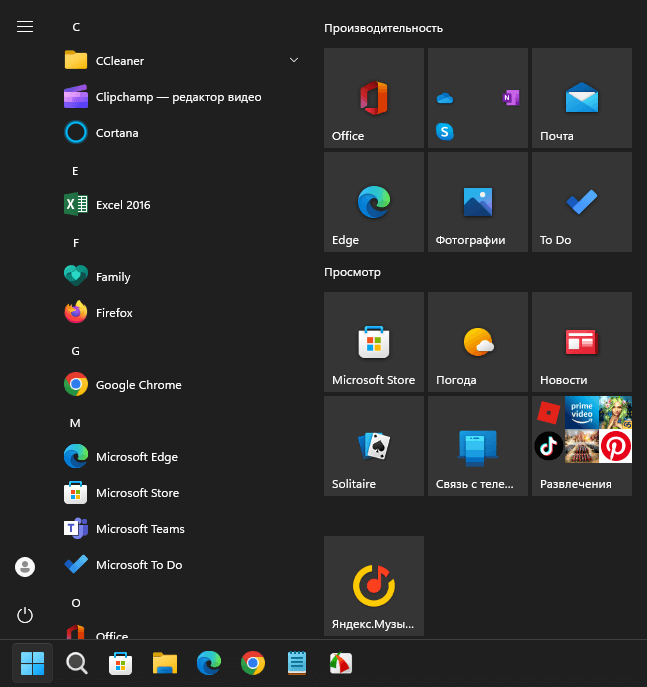Open Microsoft Store from the taskbar
Screen dimensions: 647x687
120,663
